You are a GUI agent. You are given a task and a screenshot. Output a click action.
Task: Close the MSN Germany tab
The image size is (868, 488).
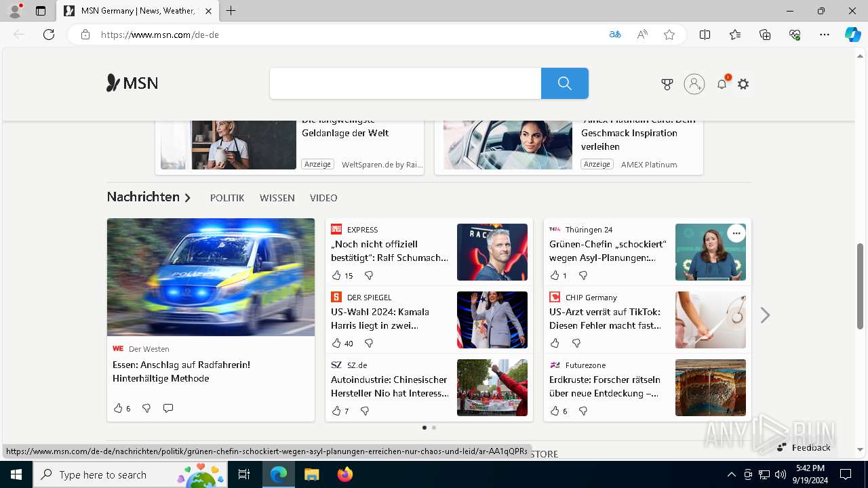coord(208,11)
